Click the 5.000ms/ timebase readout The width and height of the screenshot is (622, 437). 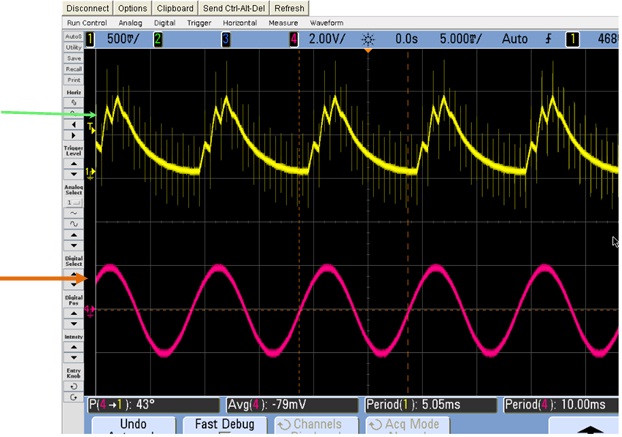click(461, 39)
